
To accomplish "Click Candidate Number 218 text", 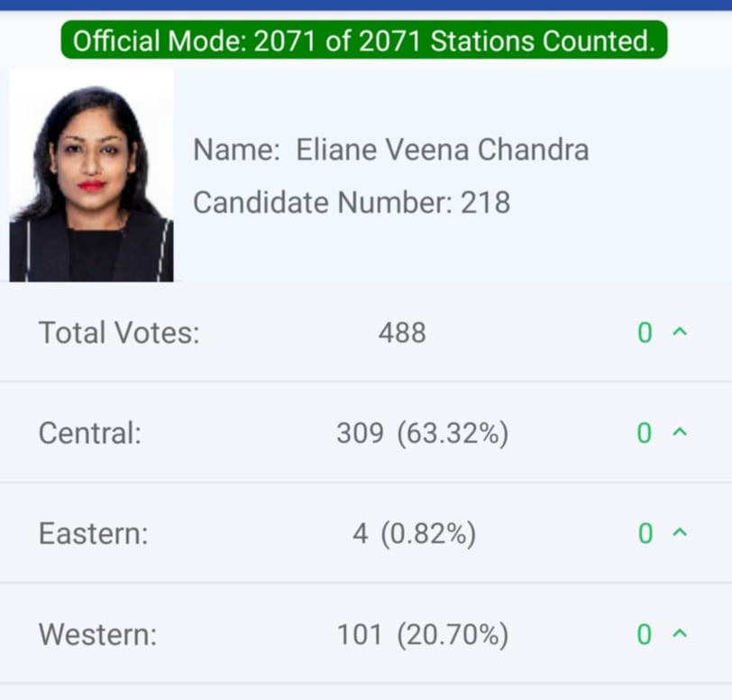I will click(x=352, y=203).
